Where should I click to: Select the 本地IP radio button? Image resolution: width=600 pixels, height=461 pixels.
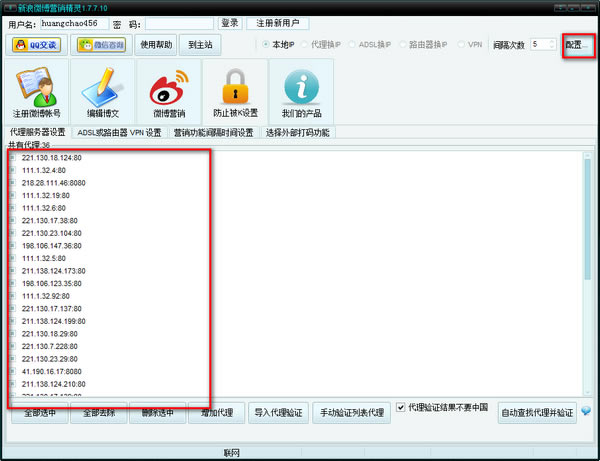(x=266, y=44)
